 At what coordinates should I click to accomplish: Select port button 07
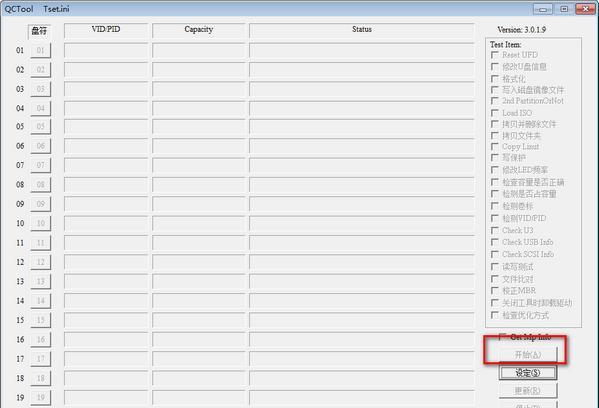tap(40, 165)
